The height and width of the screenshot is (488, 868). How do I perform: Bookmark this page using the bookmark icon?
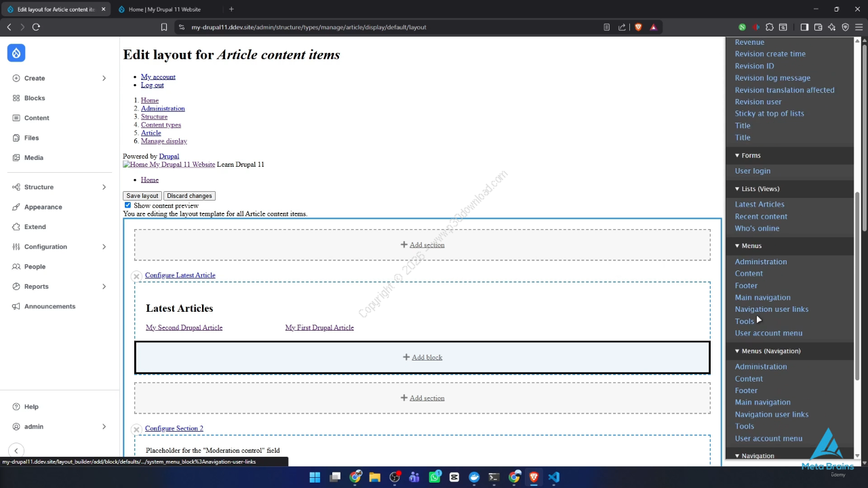[x=164, y=27]
